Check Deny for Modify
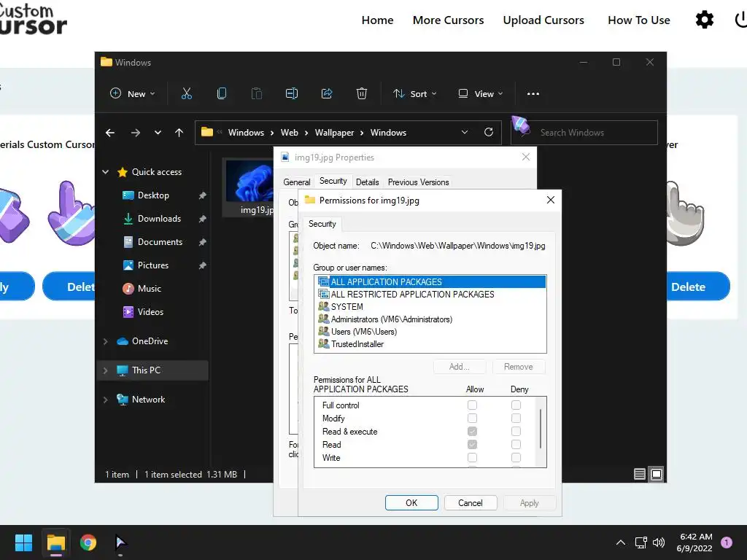Screen dimensions: 747x560 coord(516,418)
